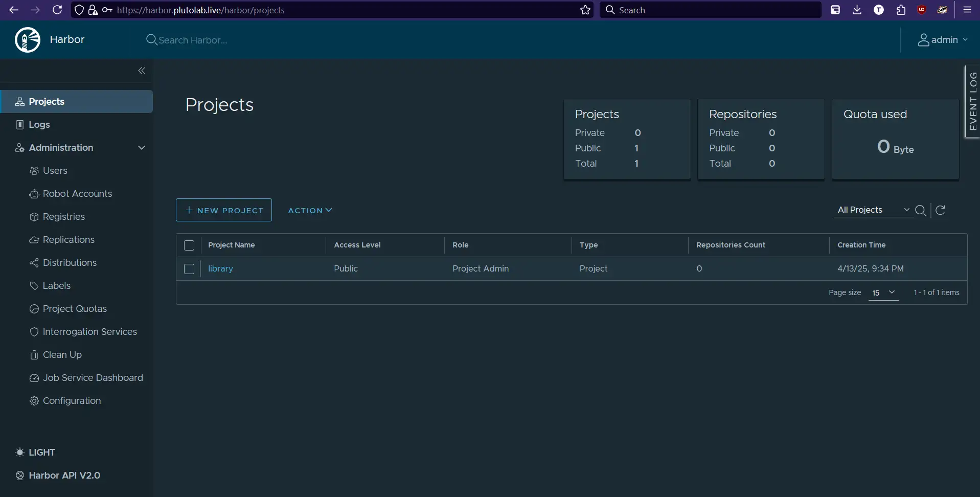Screen dimensions: 980x497
Task: Click the NEW PROJECT button
Action: pyautogui.click(x=223, y=210)
